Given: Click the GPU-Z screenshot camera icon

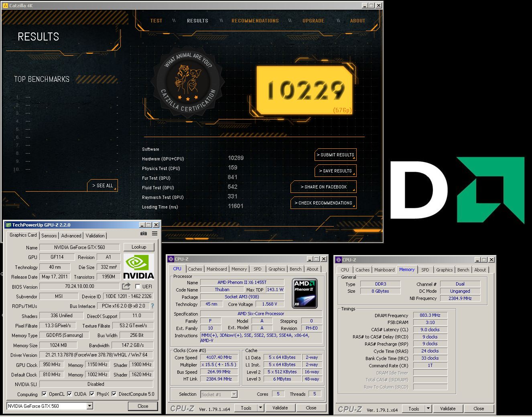Looking at the screenshot, I should click(144, 233).
